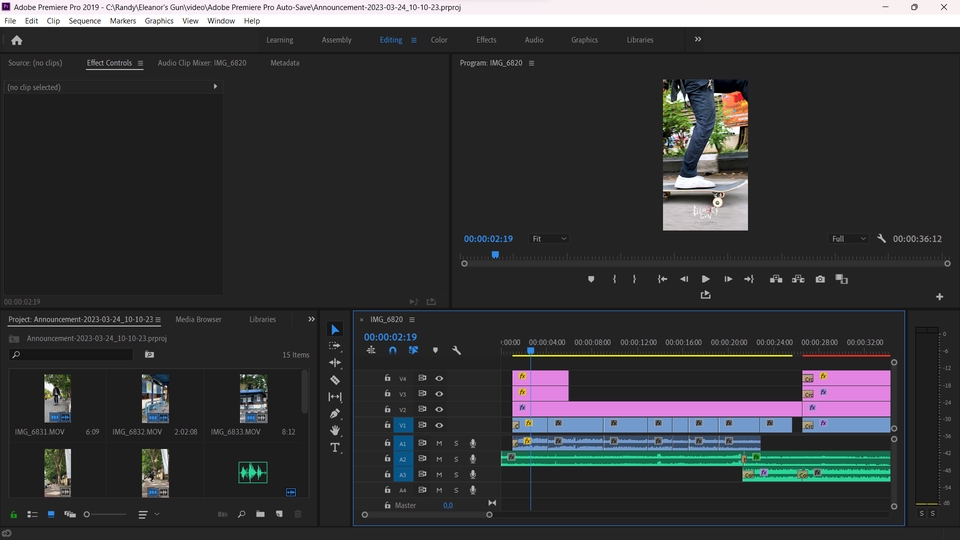Switch to the Color workspace

pos(439,40)
